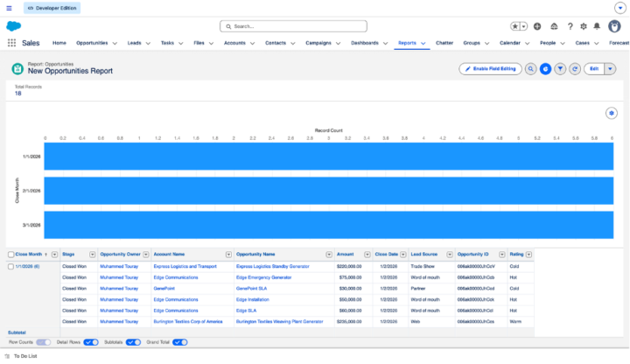
Task: Open Salesforce Help question mark
Action: [570, 26]
